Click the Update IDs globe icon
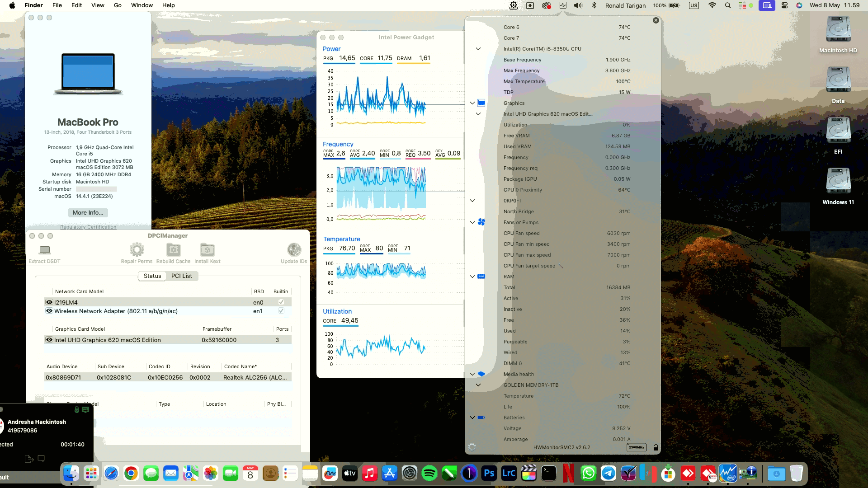868x488 pixels. [x=294, y=249]
